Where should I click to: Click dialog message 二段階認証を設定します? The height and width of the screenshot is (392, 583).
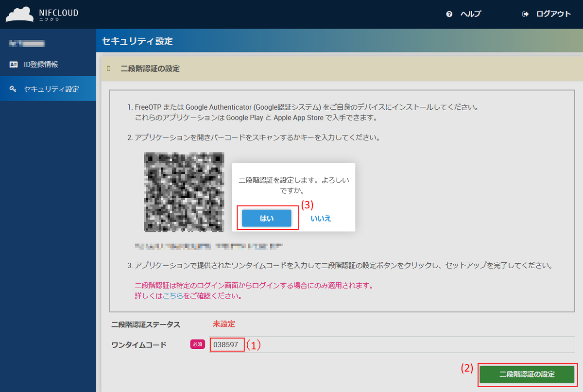point(293,185)
